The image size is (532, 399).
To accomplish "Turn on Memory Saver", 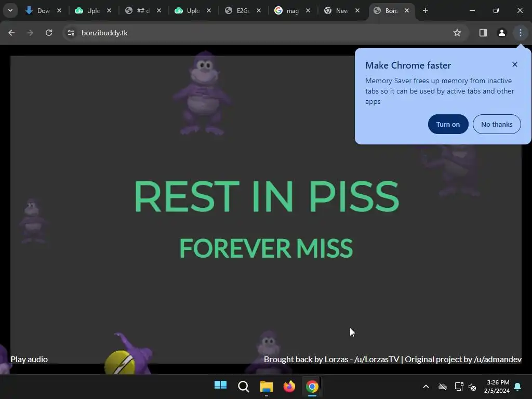I will coord(448,124).
